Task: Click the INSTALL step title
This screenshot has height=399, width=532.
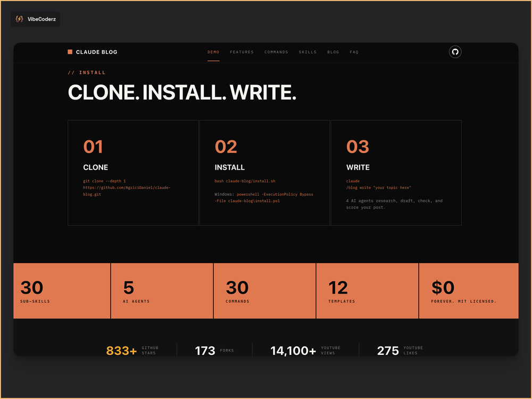Action: tap(229, 167)
